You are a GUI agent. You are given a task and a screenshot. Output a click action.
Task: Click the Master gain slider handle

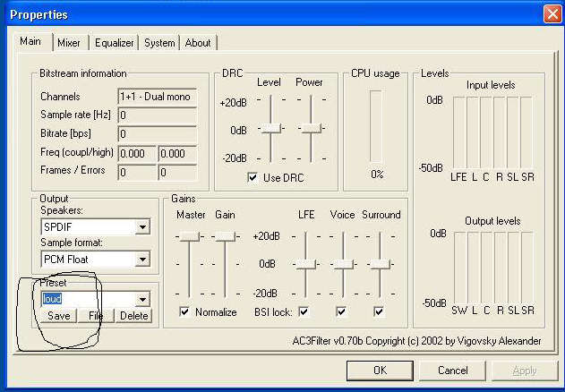(189, 235)
